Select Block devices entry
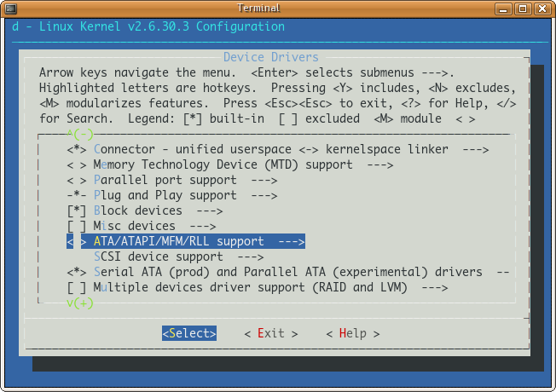The image size is (556, 392). click(145, 210)
